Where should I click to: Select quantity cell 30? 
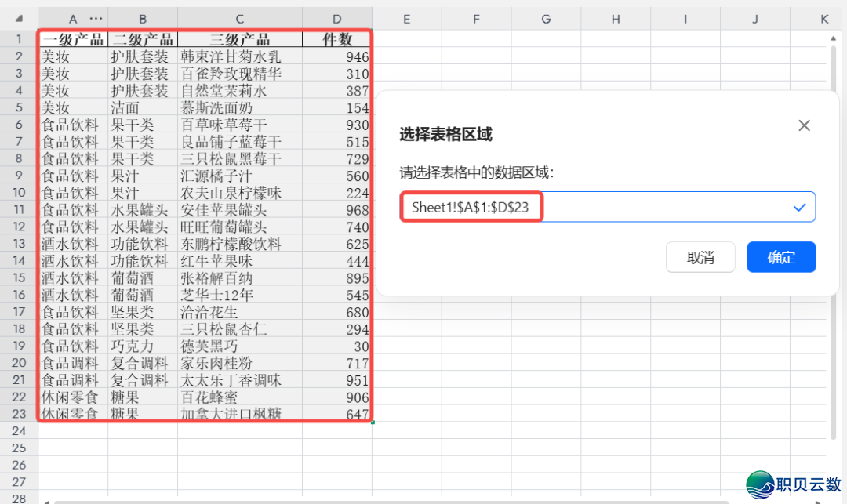337,346
